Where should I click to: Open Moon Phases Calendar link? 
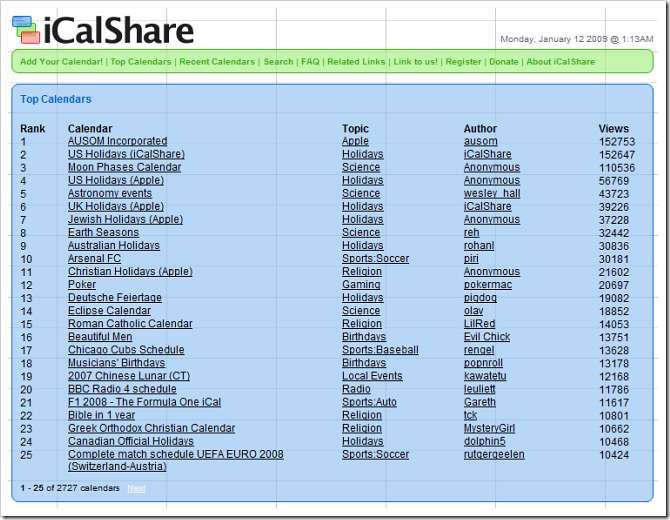[124, 167]
